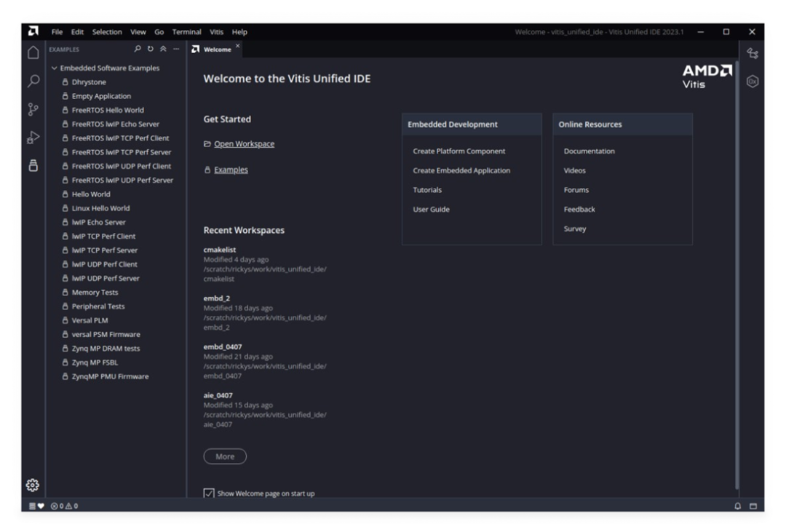Open Forums link
The width and height of the screenshot is (786, 532).
click(x=576, y=189)
